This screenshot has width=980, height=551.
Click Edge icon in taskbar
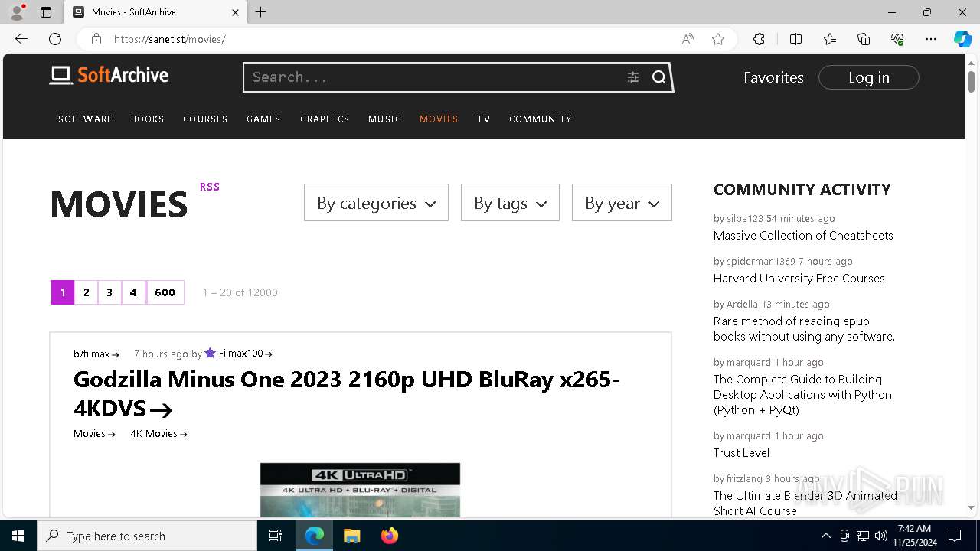click(315, 536)
